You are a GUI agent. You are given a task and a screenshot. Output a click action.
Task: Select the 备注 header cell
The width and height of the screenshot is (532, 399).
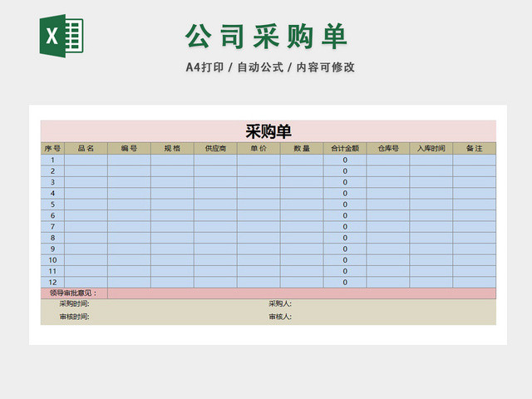coord(475,148)
